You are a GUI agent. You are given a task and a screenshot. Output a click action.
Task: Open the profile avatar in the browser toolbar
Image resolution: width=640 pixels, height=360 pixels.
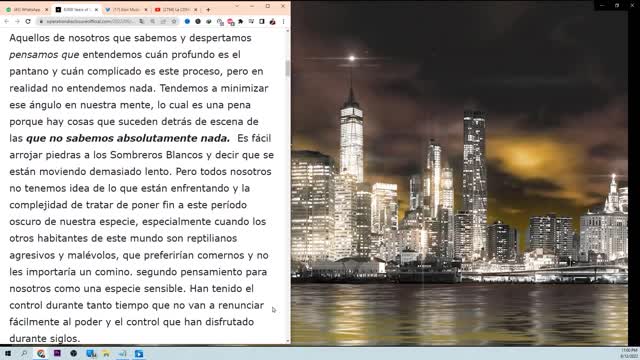coord(272,21)
